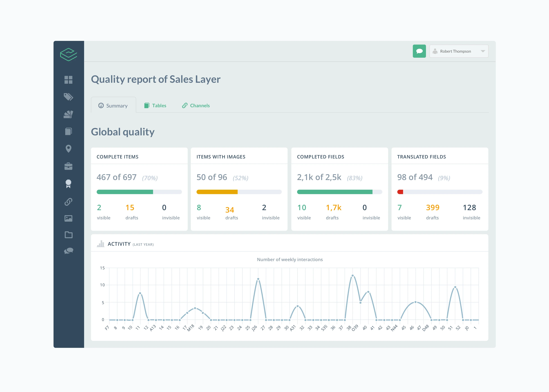
Task: Click the chat bubbles icon in sidebar
Action: pyautogui.click(x=69, y=251)
